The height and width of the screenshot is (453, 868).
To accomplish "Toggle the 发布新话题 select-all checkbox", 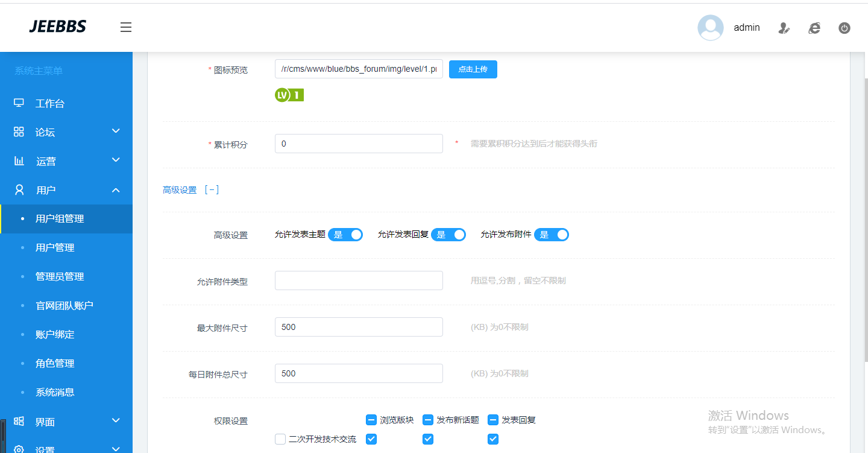I will [428, 420].
